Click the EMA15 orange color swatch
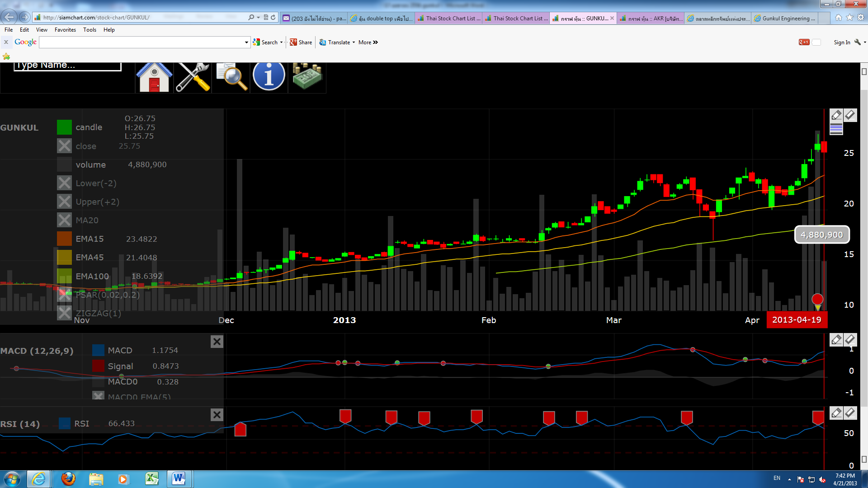 pyautogui.click(x=64, y=239)
